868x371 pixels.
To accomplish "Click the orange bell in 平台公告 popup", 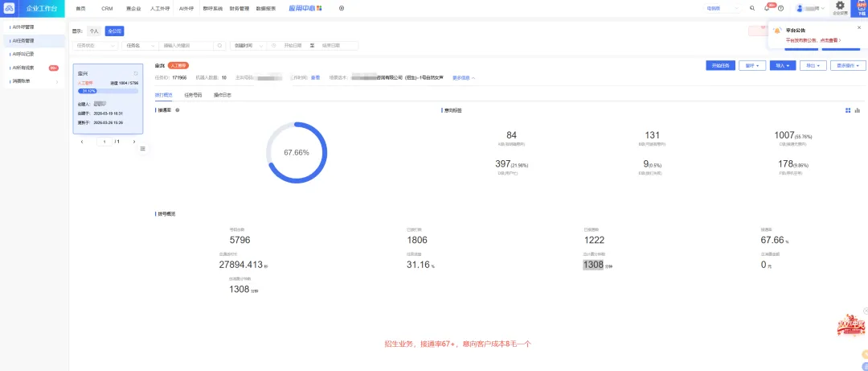I will tap(777, 31).
